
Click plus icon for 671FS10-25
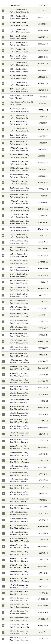(x=3, y=494)
